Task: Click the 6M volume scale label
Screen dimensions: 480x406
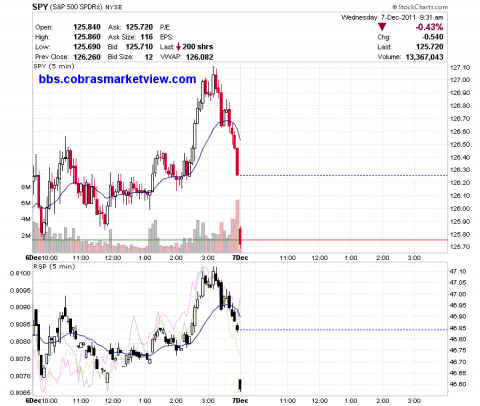Action: pyautogui.click(x=26, y=203)
